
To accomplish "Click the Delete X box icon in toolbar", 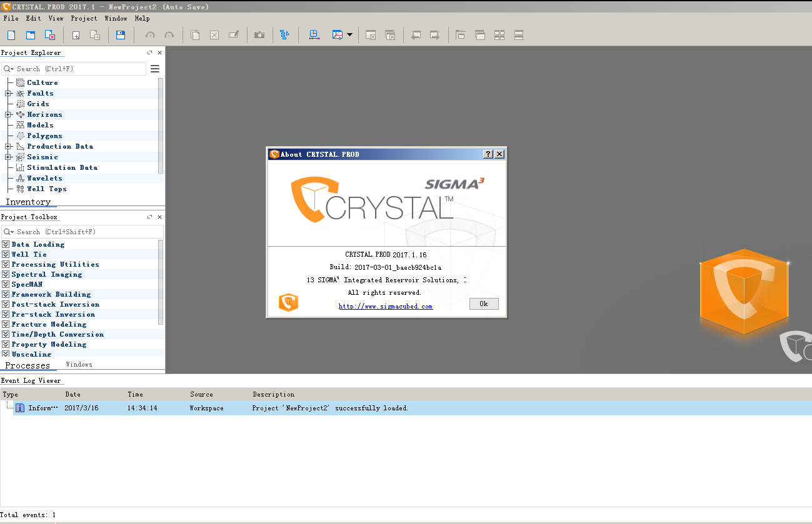I will (x=214, y=35).
